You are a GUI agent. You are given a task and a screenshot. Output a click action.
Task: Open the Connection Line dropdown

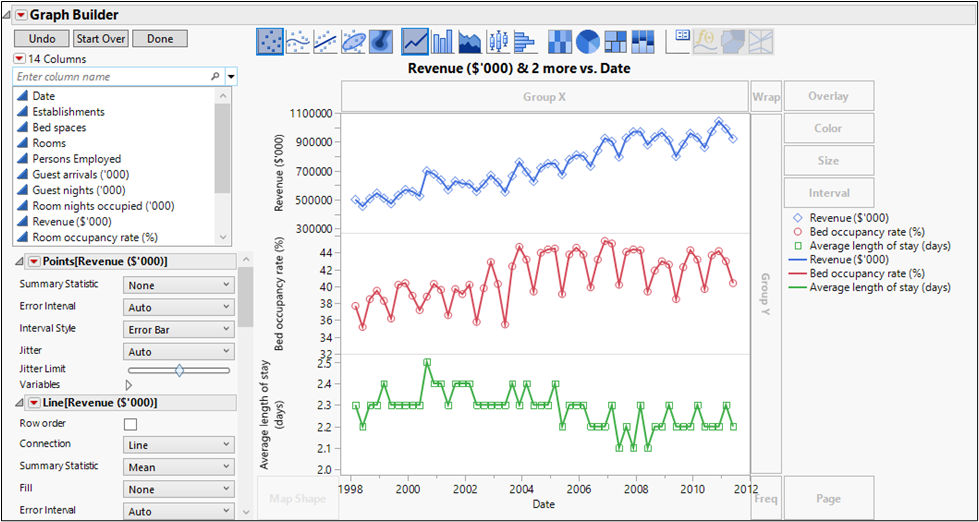179,445
